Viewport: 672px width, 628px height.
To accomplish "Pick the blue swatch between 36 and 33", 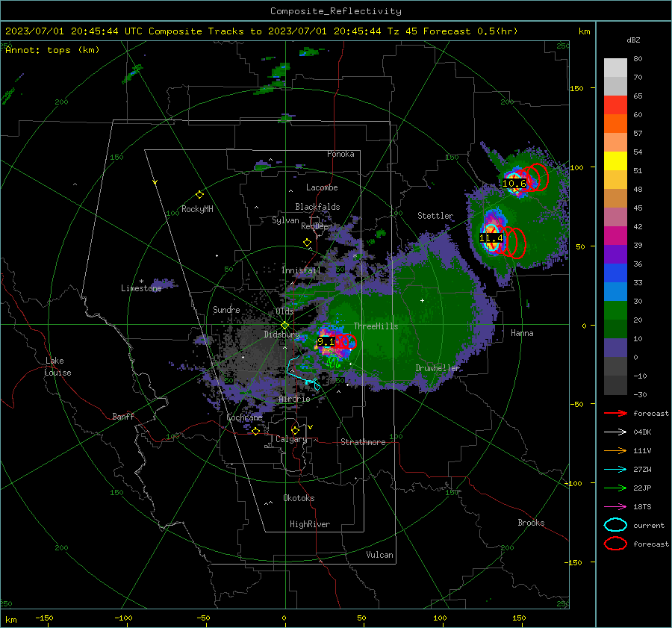I will (x=615, y=273).
